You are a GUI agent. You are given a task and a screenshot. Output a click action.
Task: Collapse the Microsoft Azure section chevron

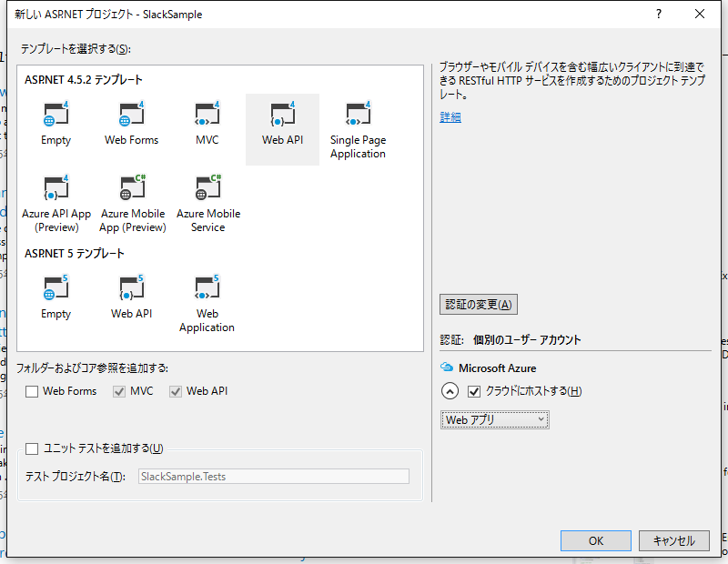(x=450, y=391)
